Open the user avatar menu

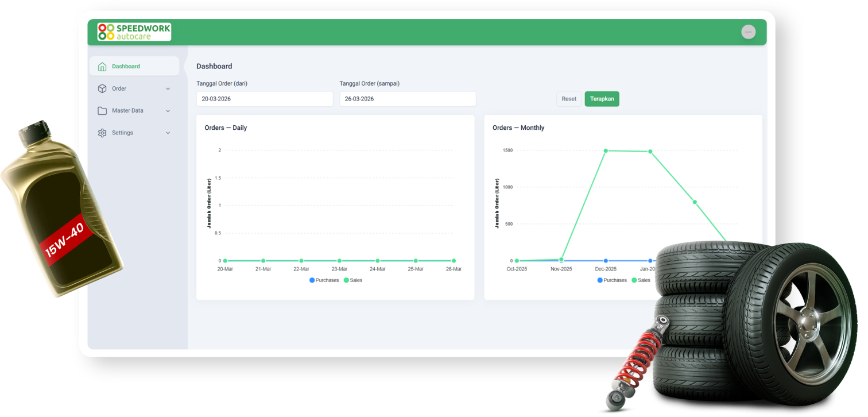748,32
